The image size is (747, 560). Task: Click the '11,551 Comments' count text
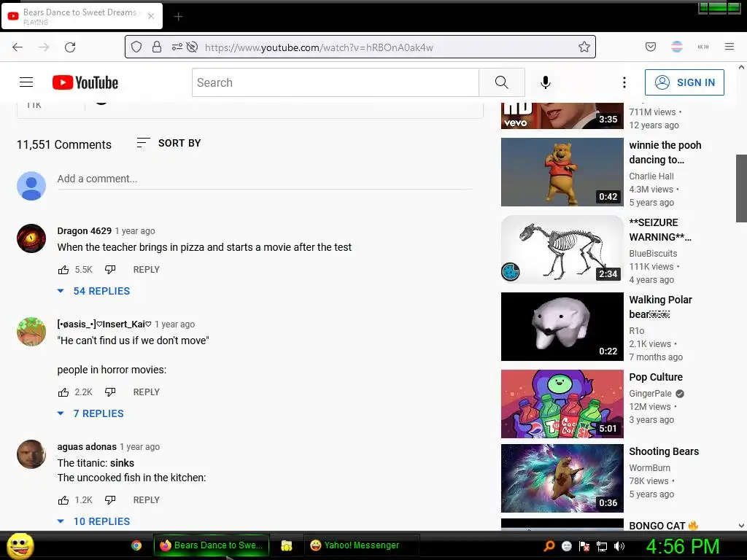tap(64, 144)
